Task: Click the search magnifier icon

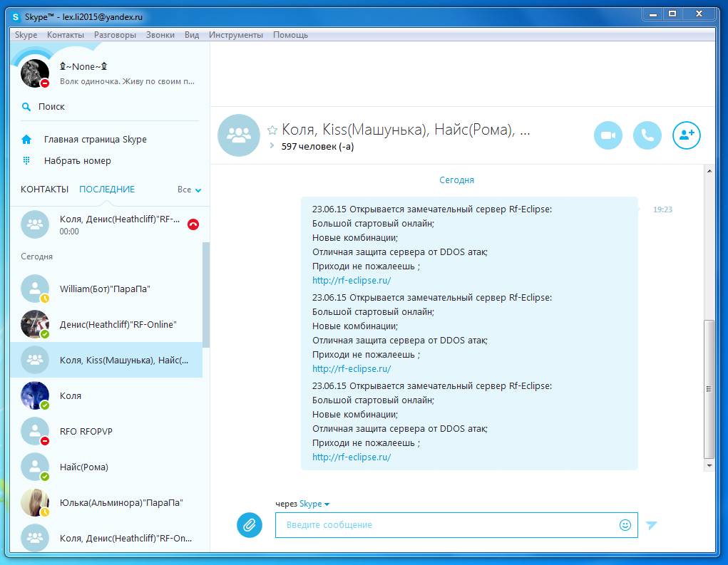Action: (26, 107)
